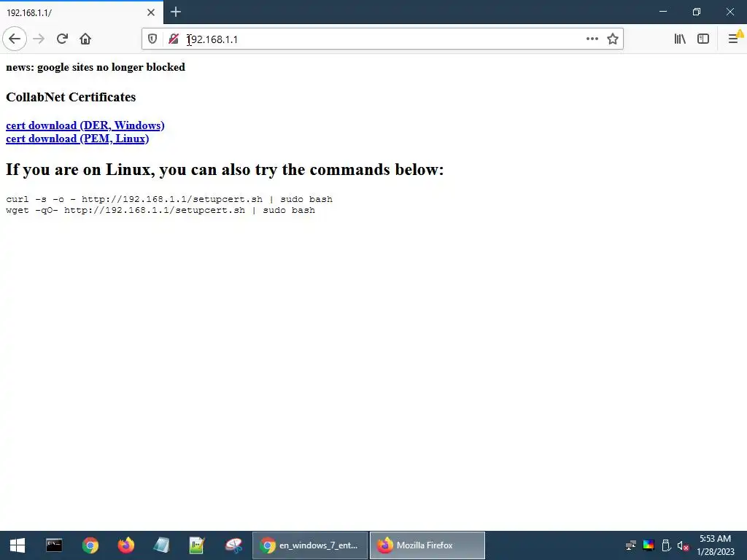The width and height of the screenshot is (747, 560).
Task: Open the paint-like app taskbar icon
Action: pyautogui.click(x=233, y=545)
